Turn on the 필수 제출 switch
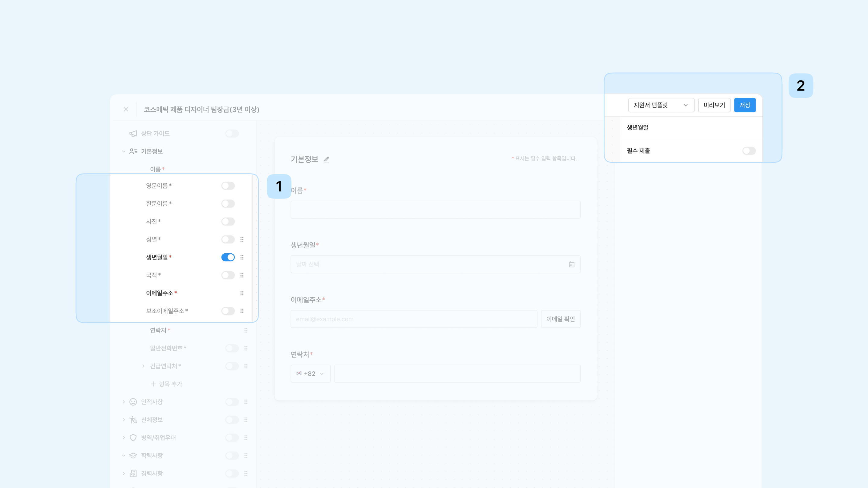This screenshot has height=488, width=868. pyautogui.click(x=749, y=151)
